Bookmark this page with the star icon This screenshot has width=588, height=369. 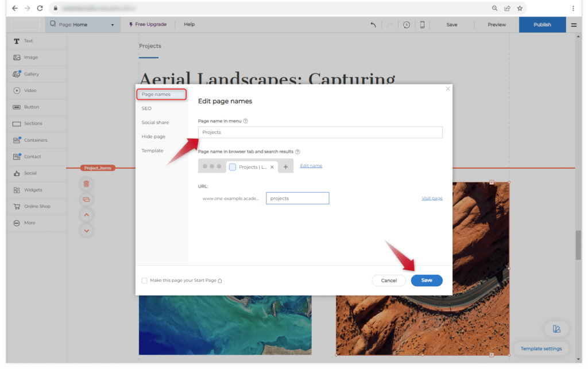(x=520, y=9)
